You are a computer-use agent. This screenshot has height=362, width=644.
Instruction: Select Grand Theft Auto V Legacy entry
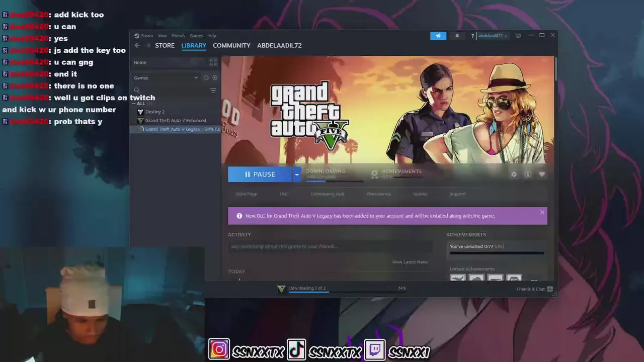coord(175,129)
